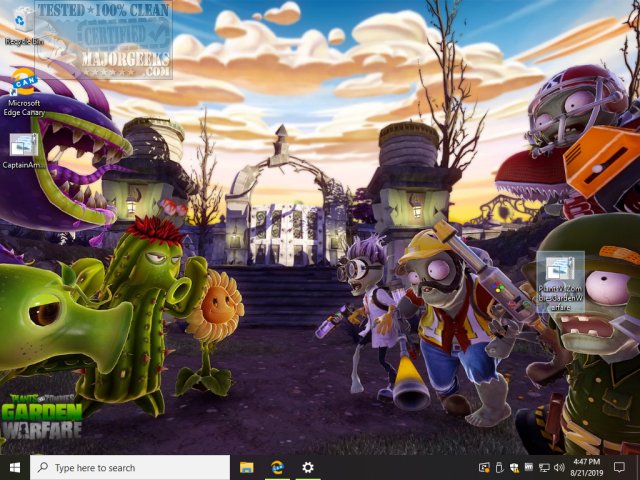Open the network status tray icon
This screenshot has height=480, width=640.
tap(544, 467)
